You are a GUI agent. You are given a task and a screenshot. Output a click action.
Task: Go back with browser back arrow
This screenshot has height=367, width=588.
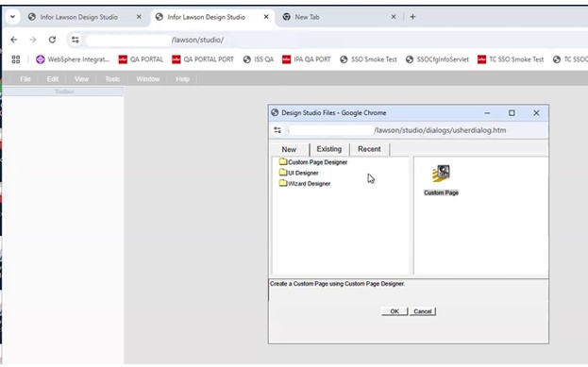[14, 40]
